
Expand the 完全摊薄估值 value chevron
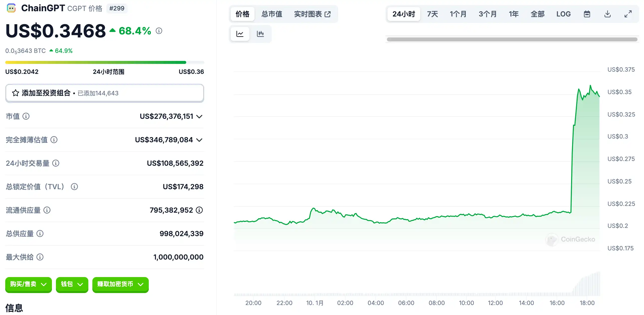point(199,140)
